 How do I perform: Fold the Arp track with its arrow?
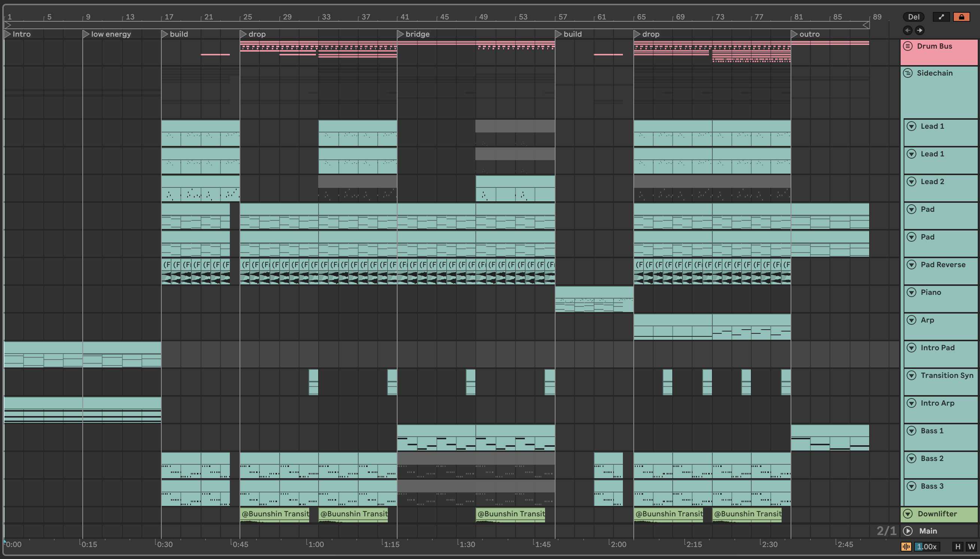point(911,320)
